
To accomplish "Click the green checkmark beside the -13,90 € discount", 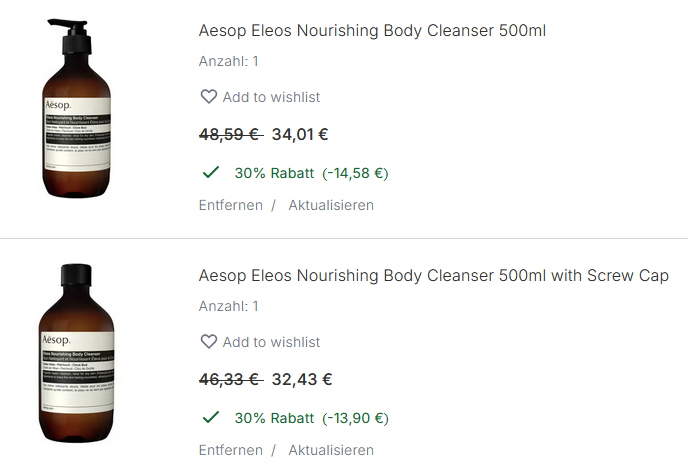I will pos(211,417).
